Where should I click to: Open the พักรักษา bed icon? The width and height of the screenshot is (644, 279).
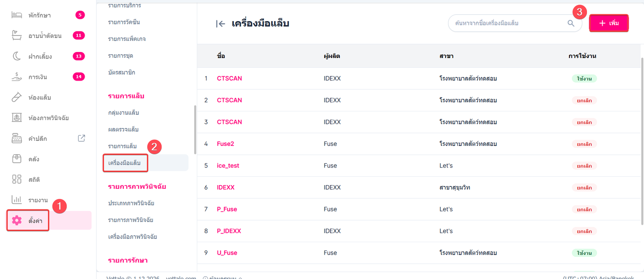(17, 15)
